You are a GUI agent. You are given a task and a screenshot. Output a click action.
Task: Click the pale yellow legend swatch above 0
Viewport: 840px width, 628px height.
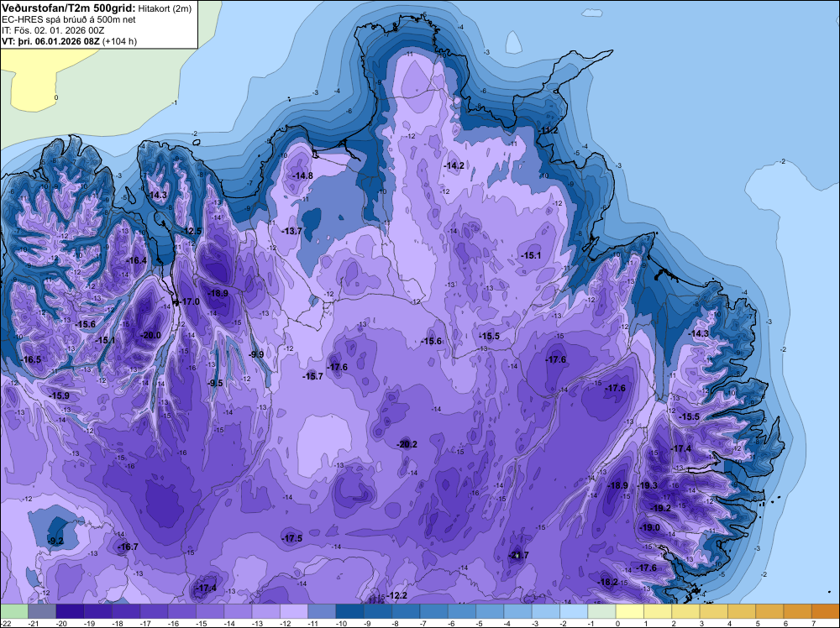pos(630,611)
